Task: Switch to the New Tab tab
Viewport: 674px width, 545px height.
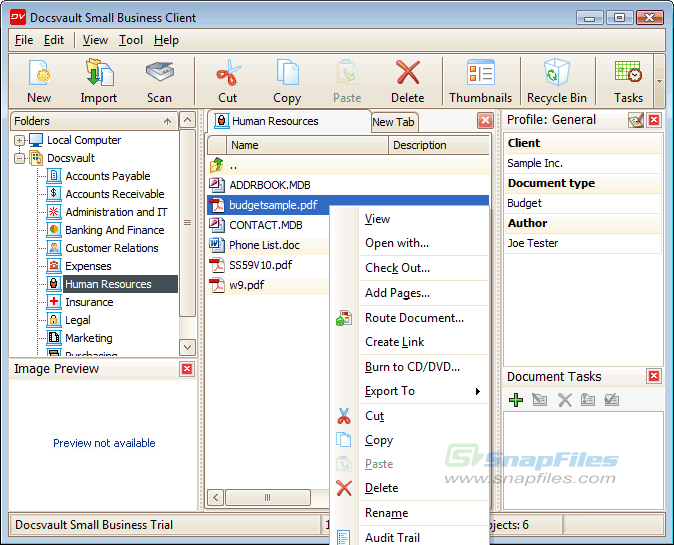Action: (393, 122)
